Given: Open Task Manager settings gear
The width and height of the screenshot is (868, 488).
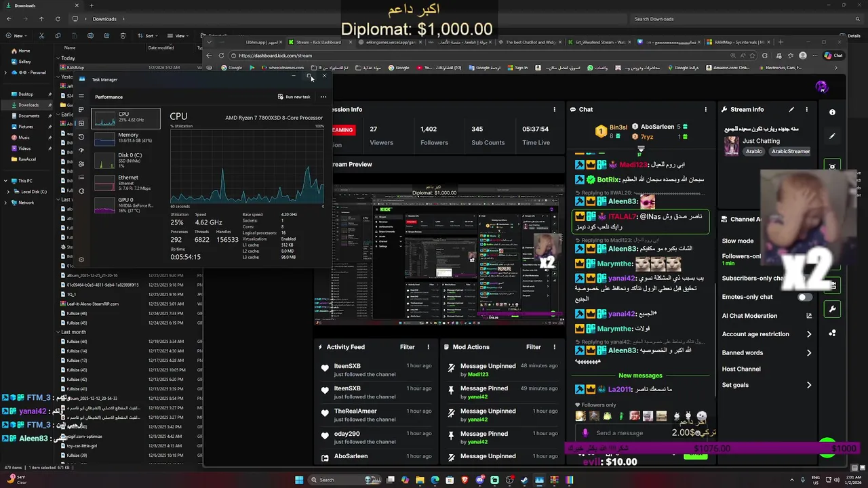Looking at the screenshot, I should click(x=81, y=260).
